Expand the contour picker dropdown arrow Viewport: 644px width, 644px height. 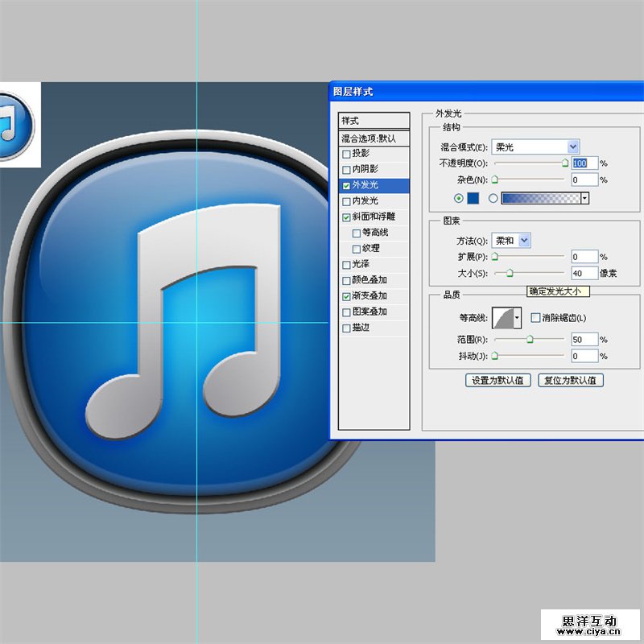pos(517,318)
